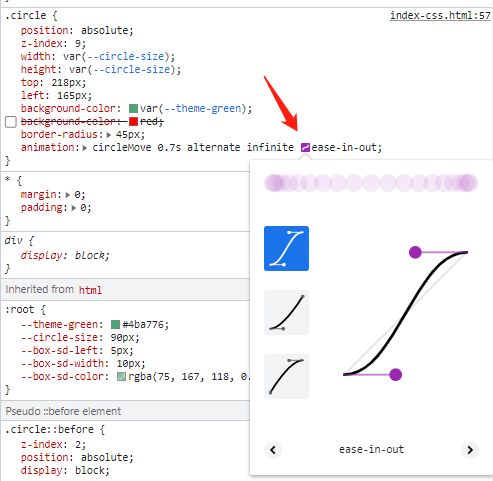Go to next easing preset arrow
The image size is (493, 481).
point(470,450)
